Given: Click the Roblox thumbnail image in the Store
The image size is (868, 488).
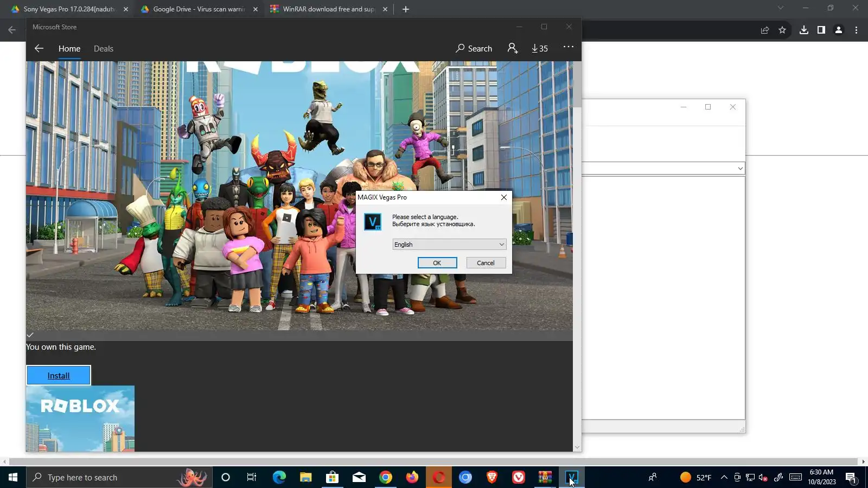Looking at the screenshot, I should (80, 419).
